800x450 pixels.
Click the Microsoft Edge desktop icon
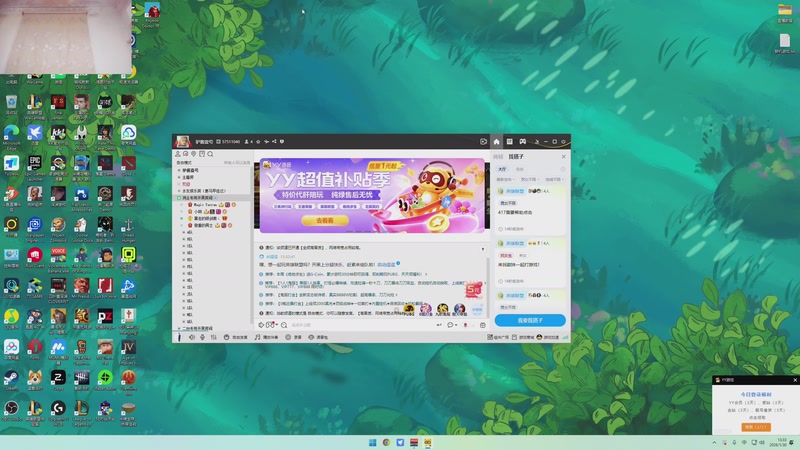click(x=11, y=137)
